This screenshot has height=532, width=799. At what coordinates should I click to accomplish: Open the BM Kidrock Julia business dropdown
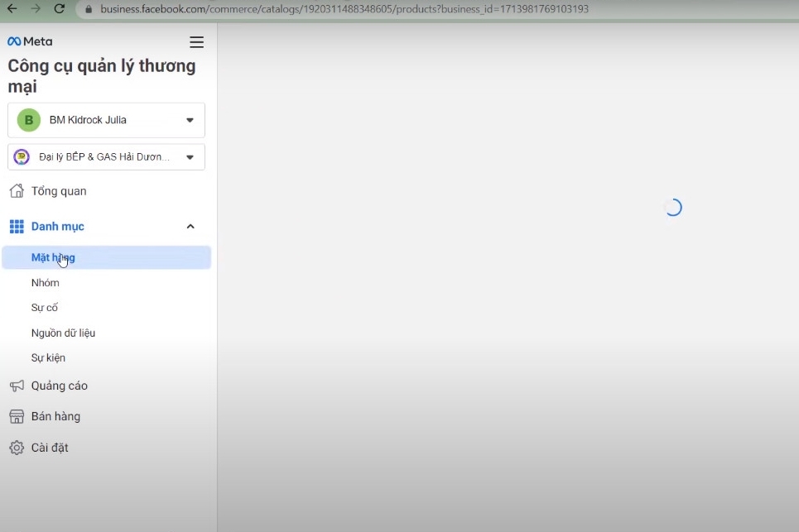pyautogui.click(x=106, y=120)
